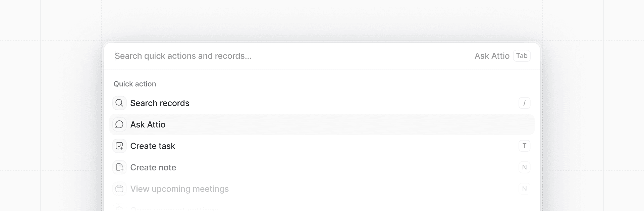Click the N shortcut badge beside Create note

tap(524, 167)
